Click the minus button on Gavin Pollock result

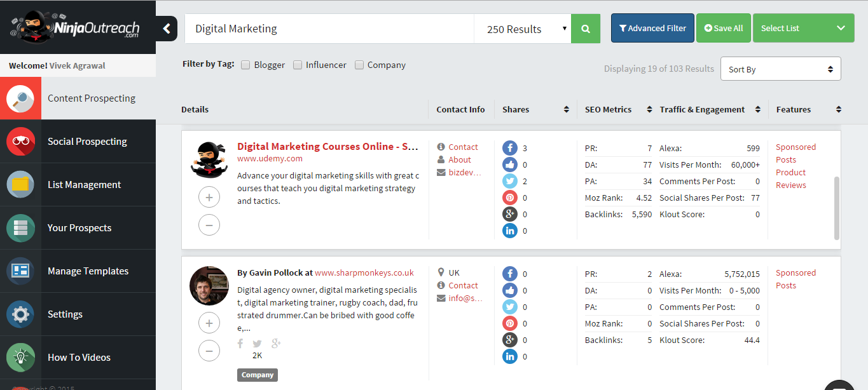coord(209,351)
